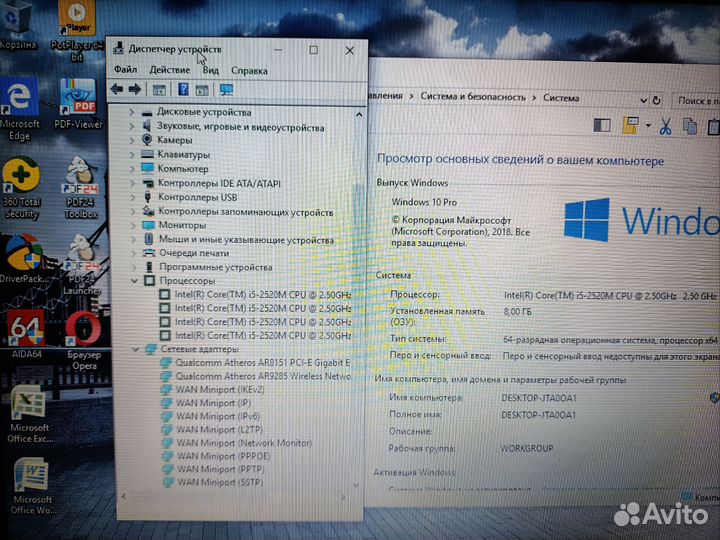Select Qualcomm Atheros AR8151 PCI-E Gigabit adapter

[263, 363]
